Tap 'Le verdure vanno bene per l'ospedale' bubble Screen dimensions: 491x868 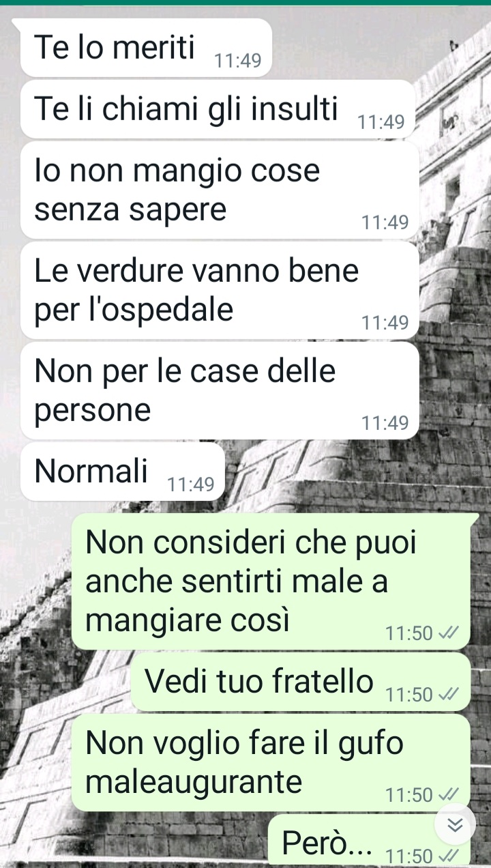[220, 291]
